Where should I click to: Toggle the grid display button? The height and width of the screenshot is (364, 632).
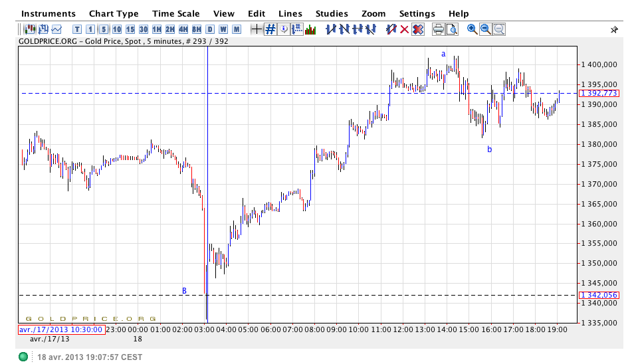click(x=270, y=29)
